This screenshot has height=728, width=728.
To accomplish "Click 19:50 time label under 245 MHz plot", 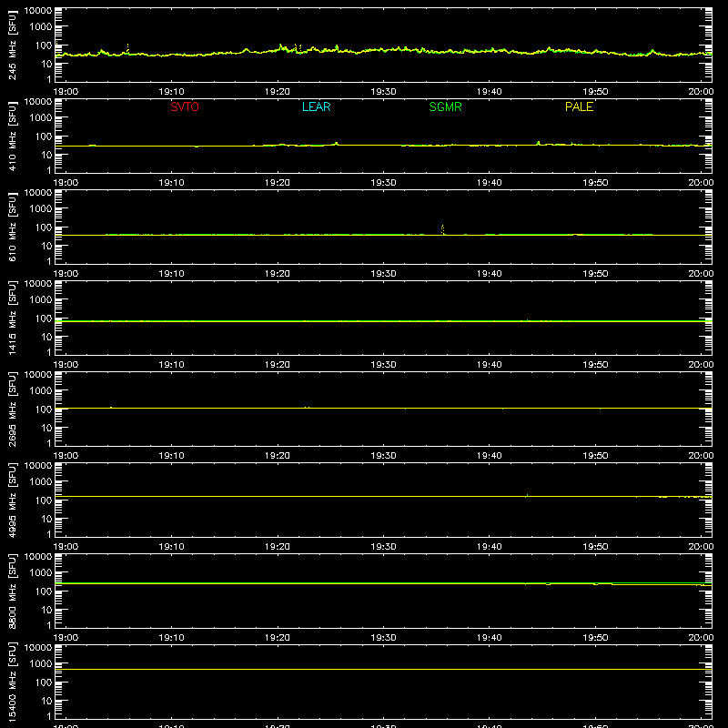I will pyautogui.click(x=595, y=92).
